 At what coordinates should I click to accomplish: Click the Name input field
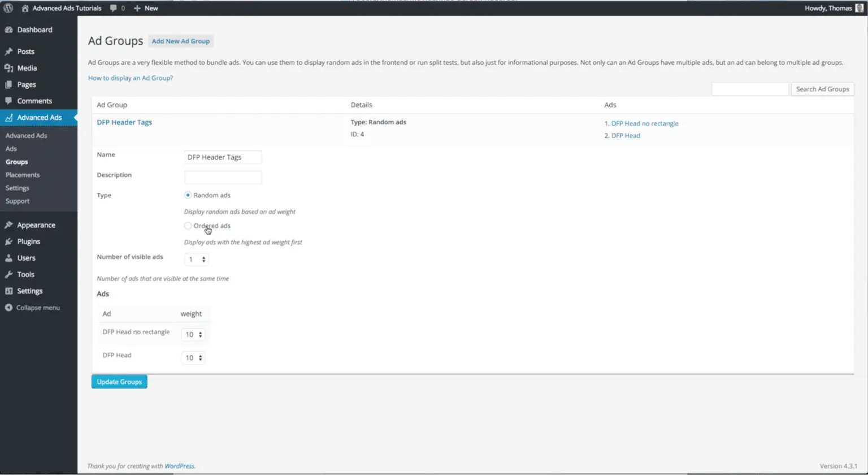[x=223, y=157]
